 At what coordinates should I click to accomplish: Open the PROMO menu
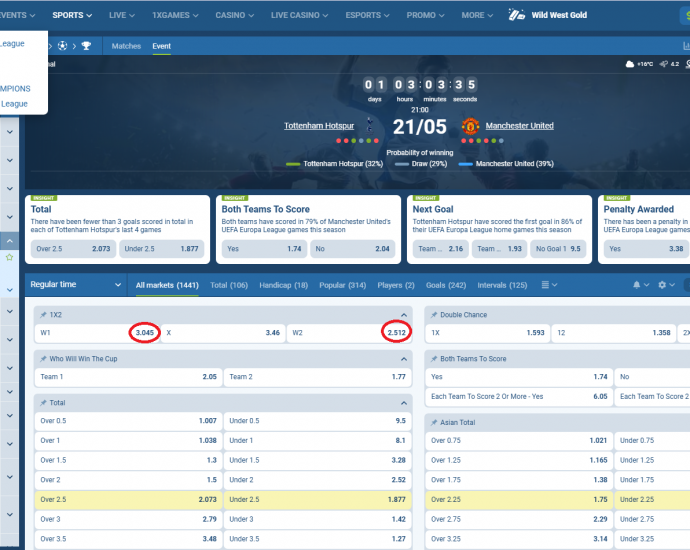pyautogui.click(x=426, y=15)
